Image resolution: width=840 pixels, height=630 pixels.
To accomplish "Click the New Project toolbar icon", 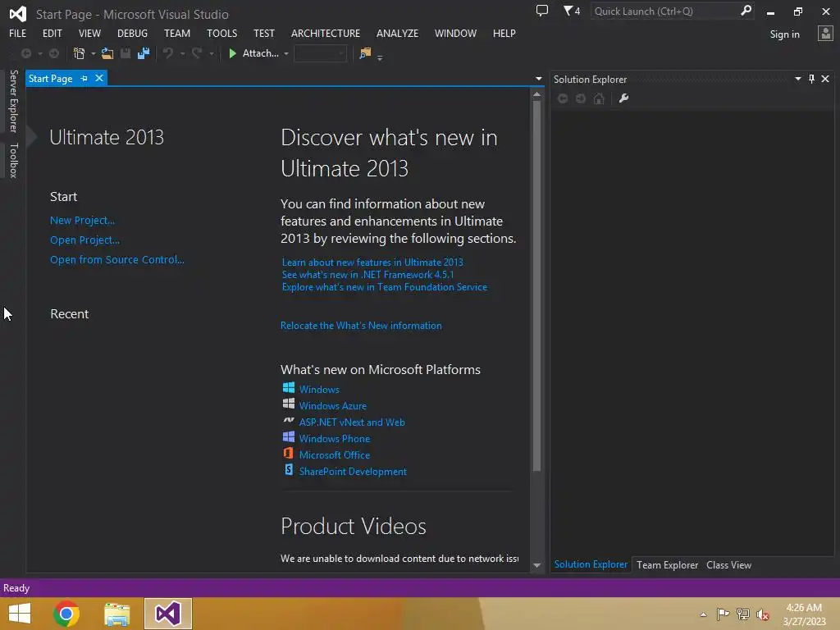I will pyautogui.click(x=80, y=53).
